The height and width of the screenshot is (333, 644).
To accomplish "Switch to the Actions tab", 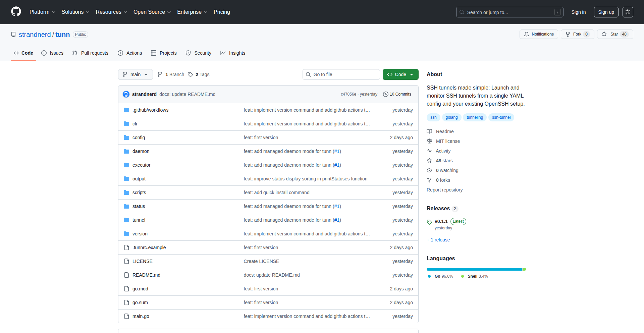I will coord(130,53).
